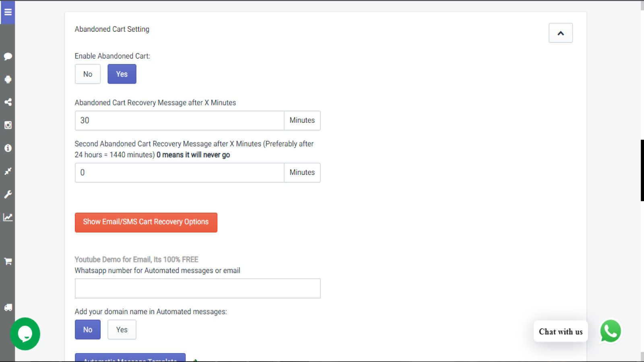Open the green chat widget bubble
Viewport: 644px width, 362px height.
(25, 334)
